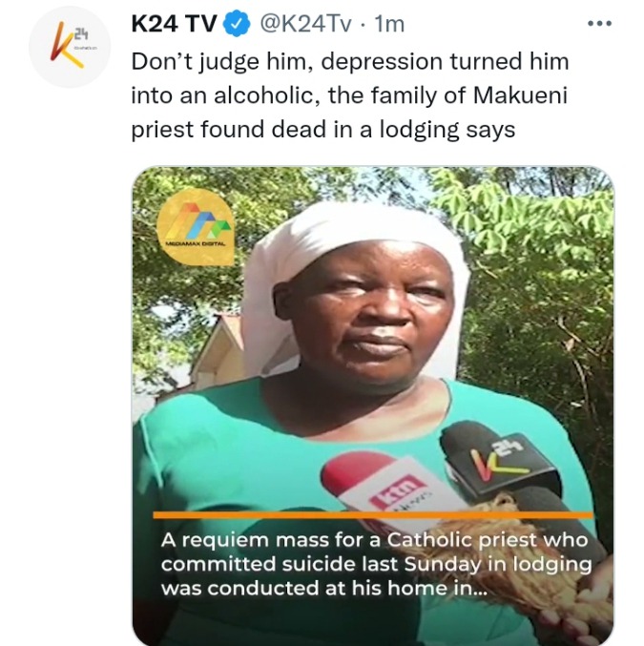Click the K24 TV display name
644x646 pixels.
[174, 24]
